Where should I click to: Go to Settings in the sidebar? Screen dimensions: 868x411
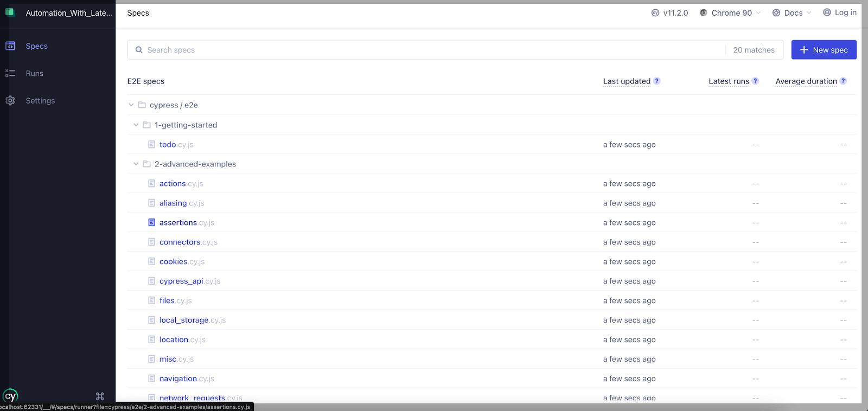click(40, 101)
